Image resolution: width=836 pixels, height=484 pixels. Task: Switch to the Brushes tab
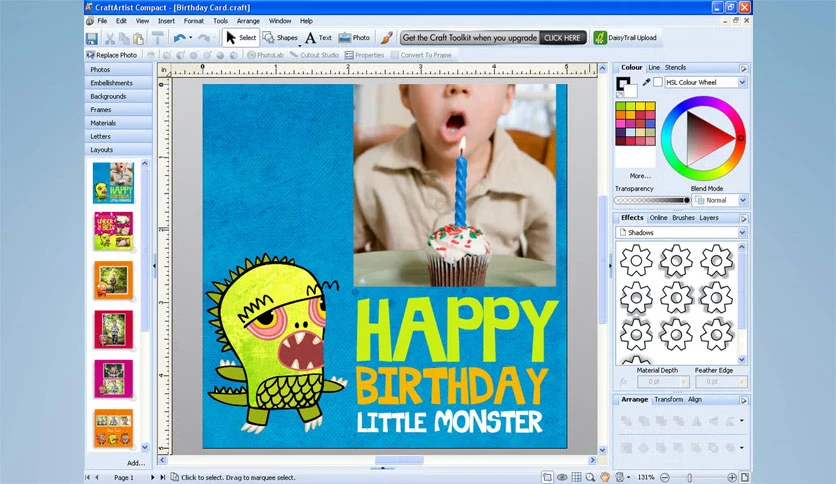683,218
